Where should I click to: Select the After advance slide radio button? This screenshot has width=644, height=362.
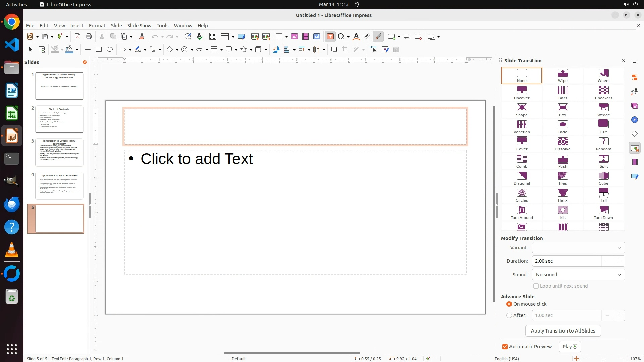tap(509, 315)
